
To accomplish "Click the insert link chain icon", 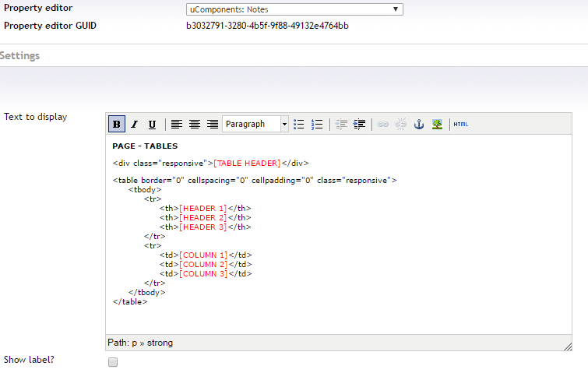I will coord(382,125).
